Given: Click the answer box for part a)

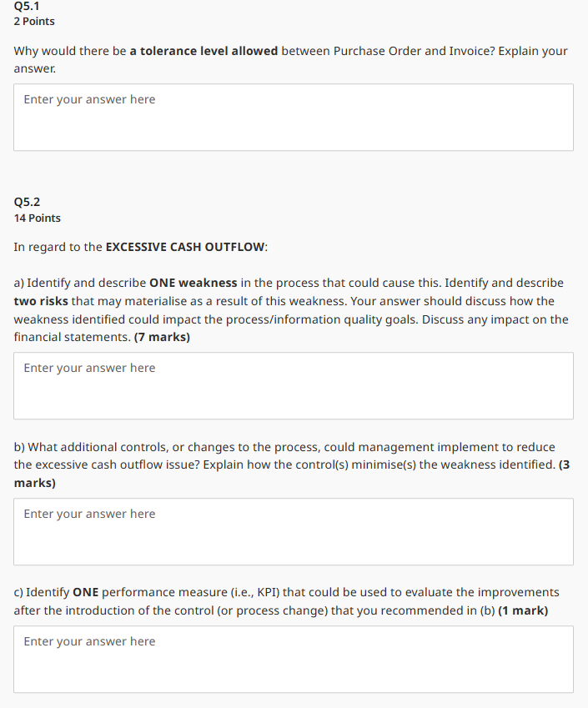Looking at the screenshot, I should [x=292, y=385].
